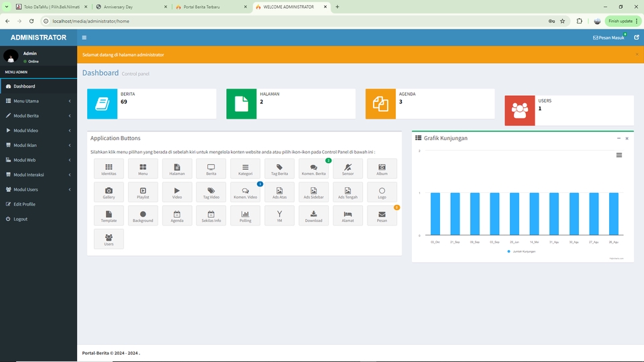644x362 pixels.
Task: Expand the Modul Video sidebar item
Action: point(39,131)
